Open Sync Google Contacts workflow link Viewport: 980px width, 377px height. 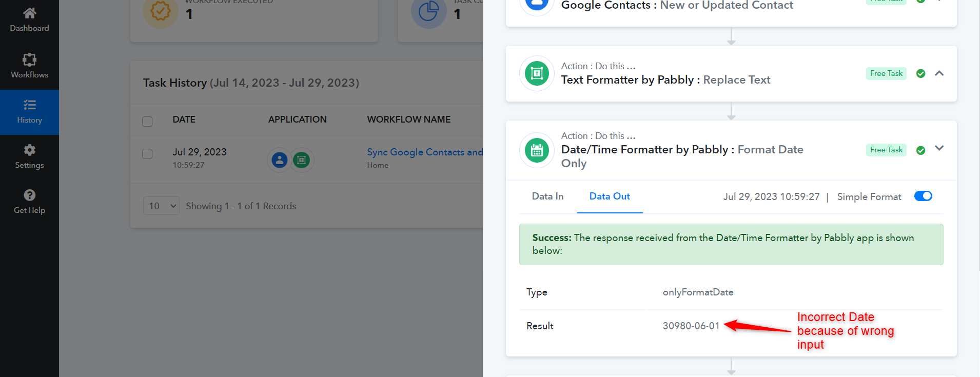[425, 152]
